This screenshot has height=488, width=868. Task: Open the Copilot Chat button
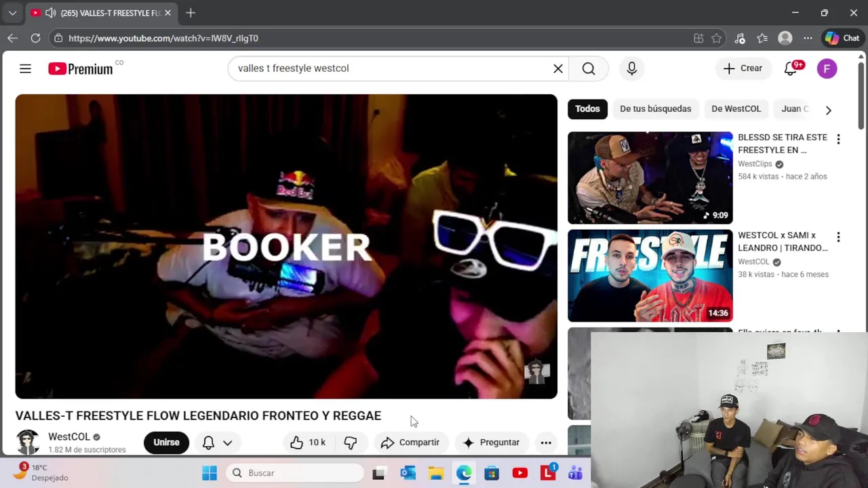point(842,39)
